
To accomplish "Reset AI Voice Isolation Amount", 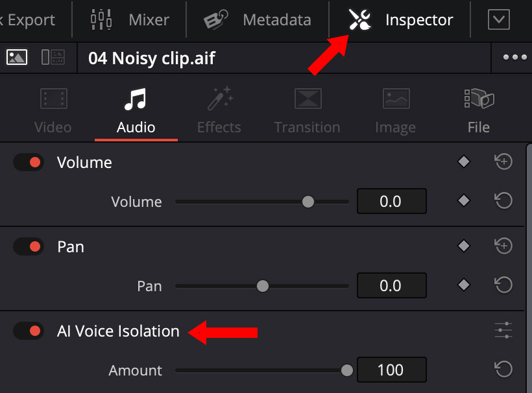I will point(503,370).
